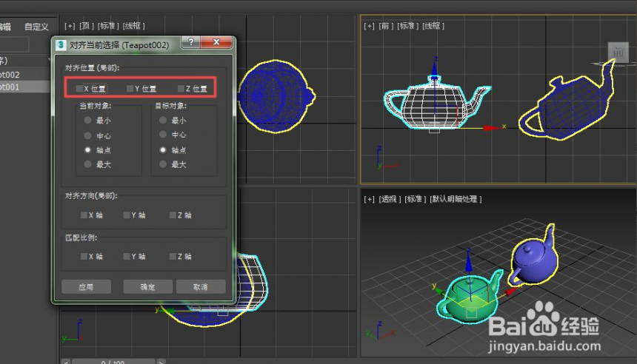Click blue Z axis arrow in front viewport

coord(435,69)
